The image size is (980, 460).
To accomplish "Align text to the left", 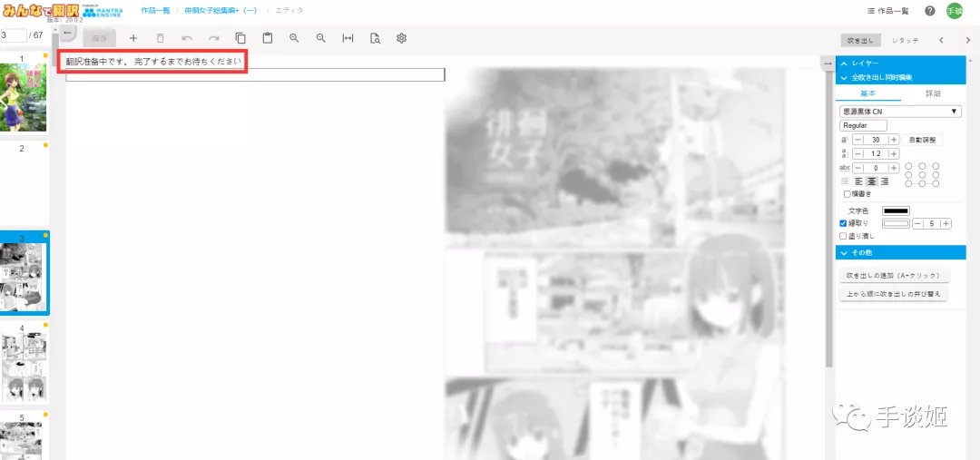I will pyautogui.click(x=858, y=181).
